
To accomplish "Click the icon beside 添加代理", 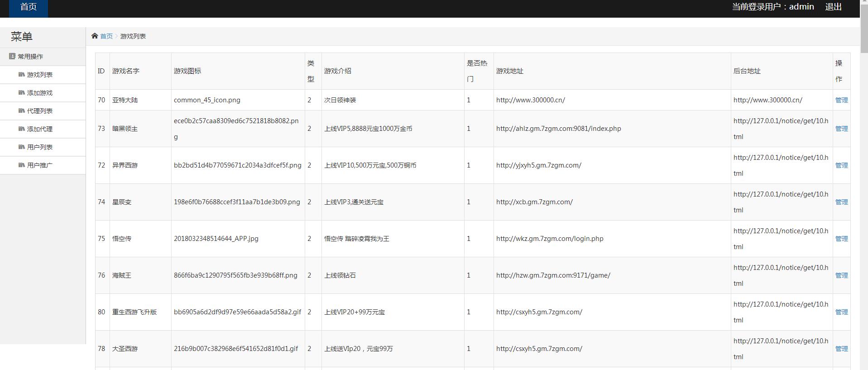I will pos(21,129).
